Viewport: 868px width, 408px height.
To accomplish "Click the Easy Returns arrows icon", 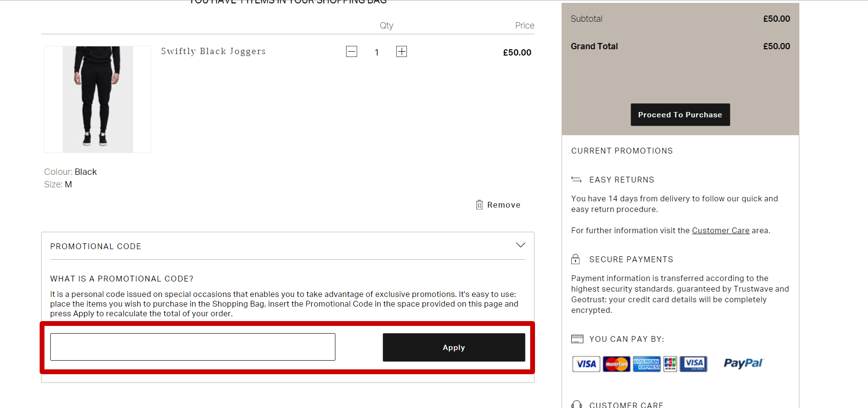I will [576, 180].
